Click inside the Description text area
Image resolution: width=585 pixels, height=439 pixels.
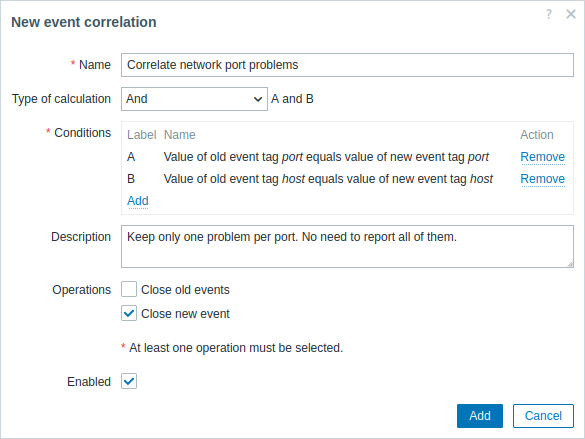tap(347, 246)
